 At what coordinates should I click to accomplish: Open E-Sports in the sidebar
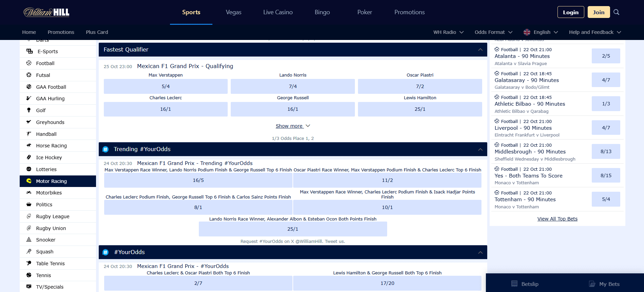(x=48, y=51)
